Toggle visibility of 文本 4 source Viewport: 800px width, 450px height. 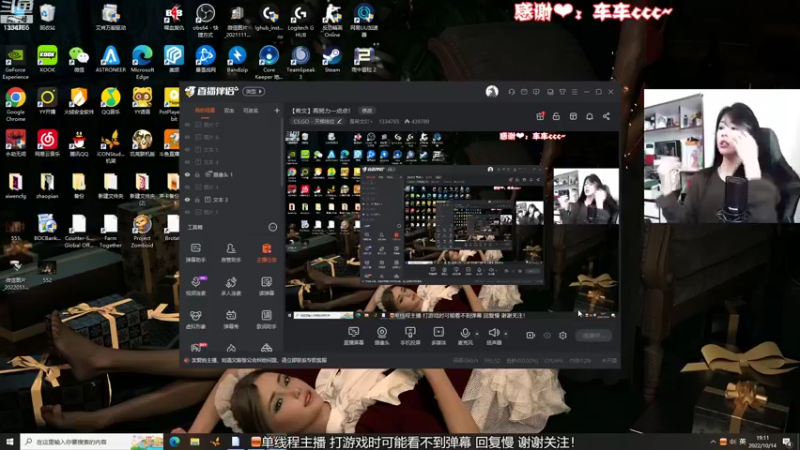187,162
